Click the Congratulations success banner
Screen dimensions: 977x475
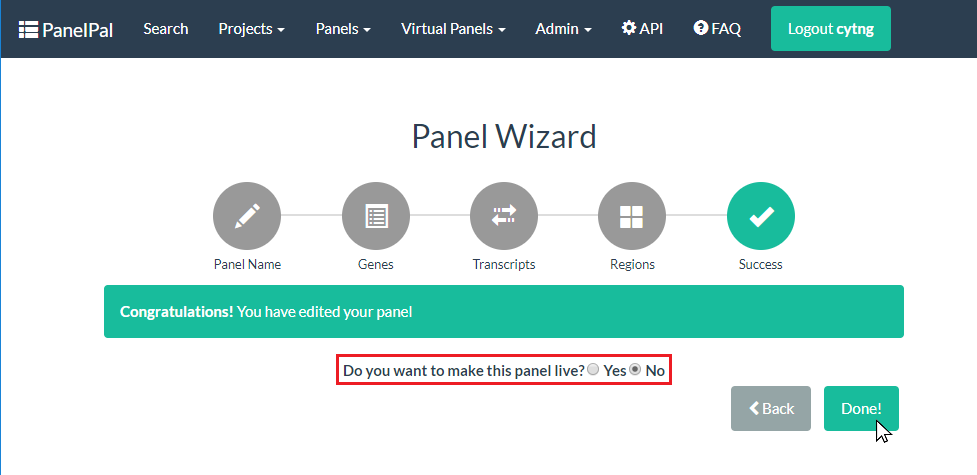click(503, 312)
